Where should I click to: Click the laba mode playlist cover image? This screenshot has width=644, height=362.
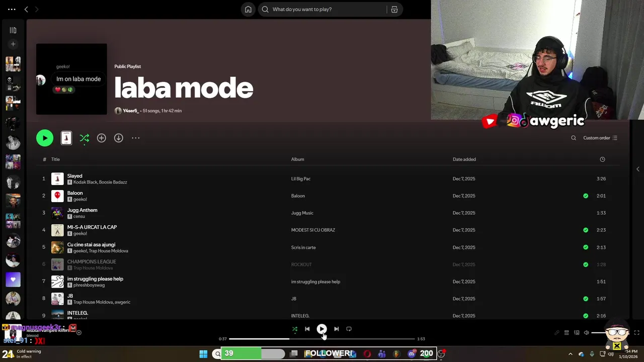71,79
